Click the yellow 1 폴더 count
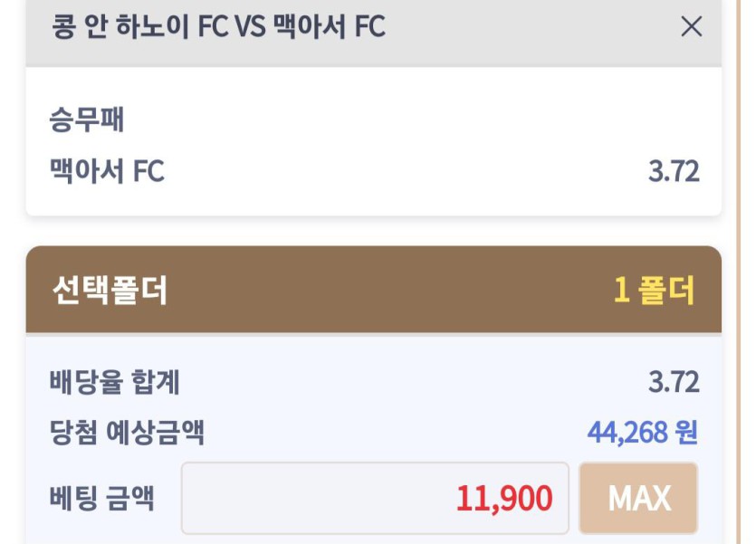The image size is (756, 544). point(654,291)
